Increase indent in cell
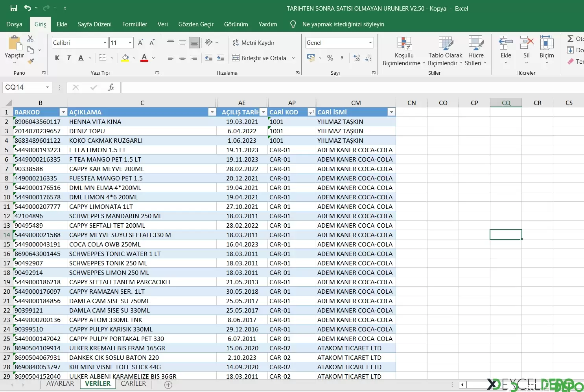The height and width of the screenshot is (392, 584). coord(221,58)
